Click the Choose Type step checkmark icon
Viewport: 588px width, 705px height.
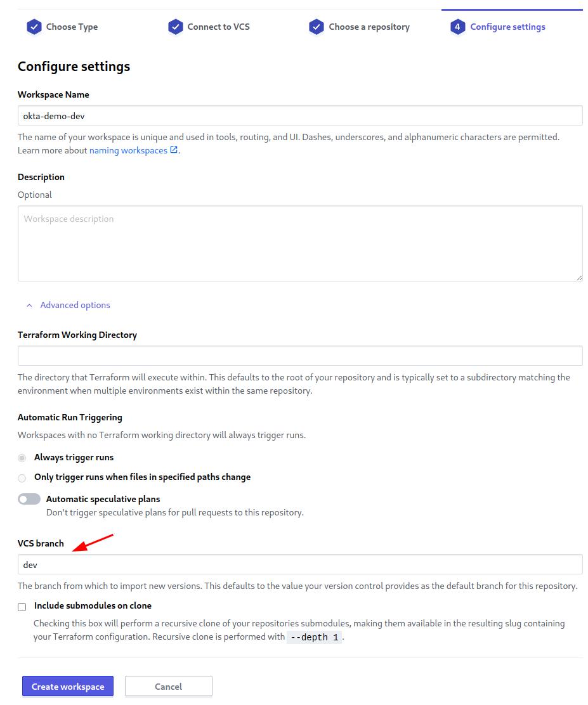[34, 27]
